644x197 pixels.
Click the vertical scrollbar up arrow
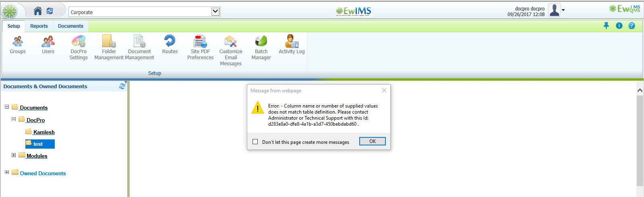pyautogui.click(x=640, y=90)
